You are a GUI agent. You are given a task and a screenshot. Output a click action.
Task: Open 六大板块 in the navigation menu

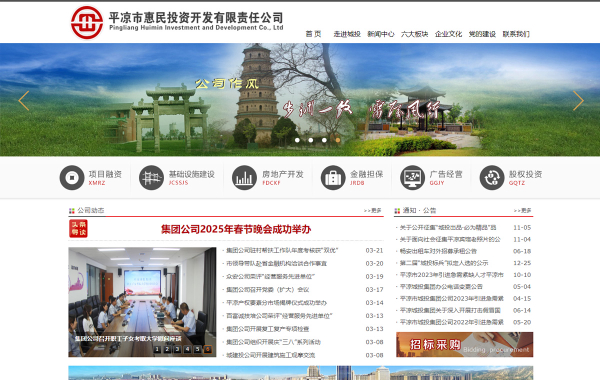[414, 34]
